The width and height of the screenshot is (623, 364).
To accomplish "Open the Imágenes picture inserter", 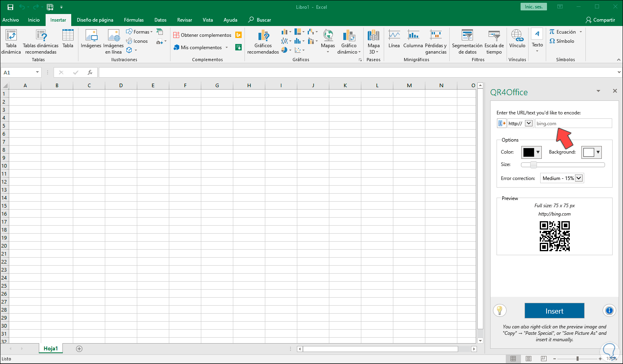I will [x=91, y=39].
